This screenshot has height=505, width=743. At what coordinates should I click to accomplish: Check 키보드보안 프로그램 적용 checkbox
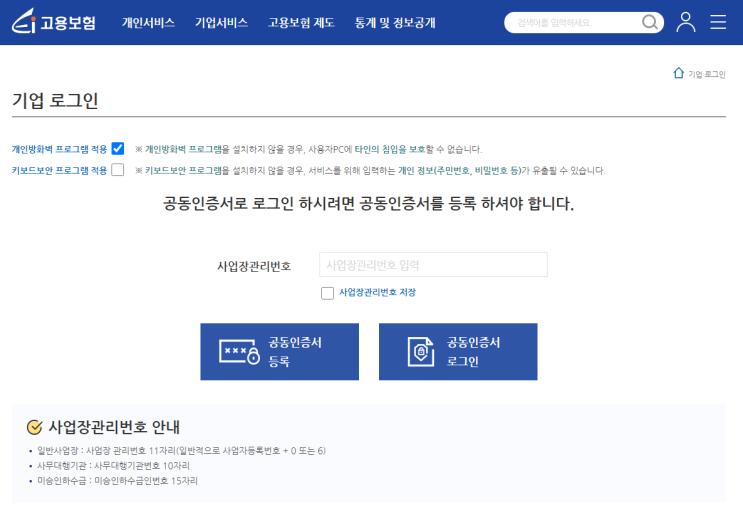click(118, 170)
